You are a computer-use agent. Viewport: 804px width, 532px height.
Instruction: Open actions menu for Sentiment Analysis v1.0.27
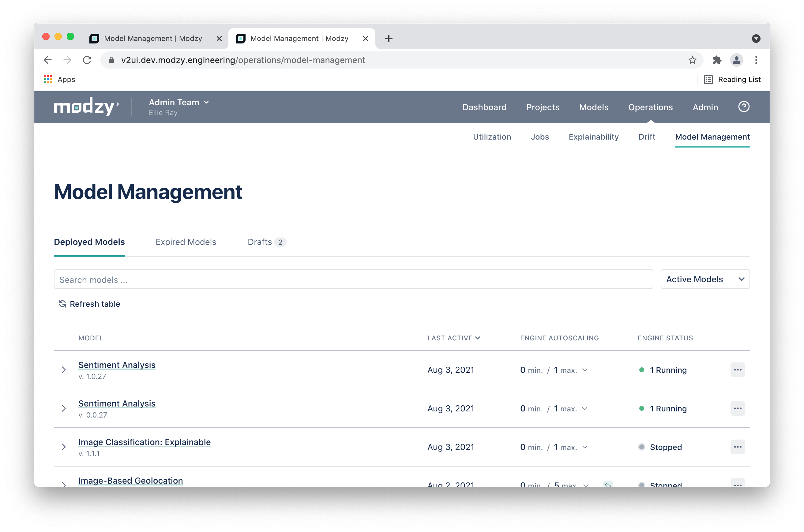(x=737, y=370)
